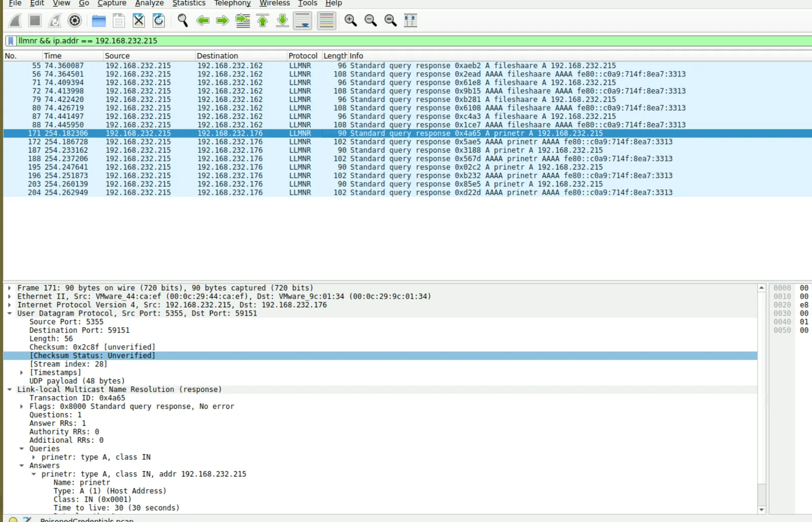
Task: Toggle packet colorization rules
Action: (326, 21)
